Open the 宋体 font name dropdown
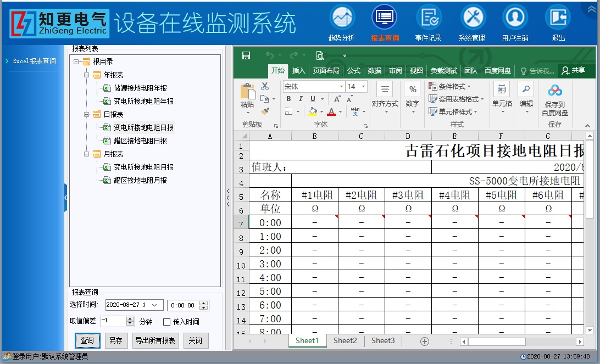 341,86
